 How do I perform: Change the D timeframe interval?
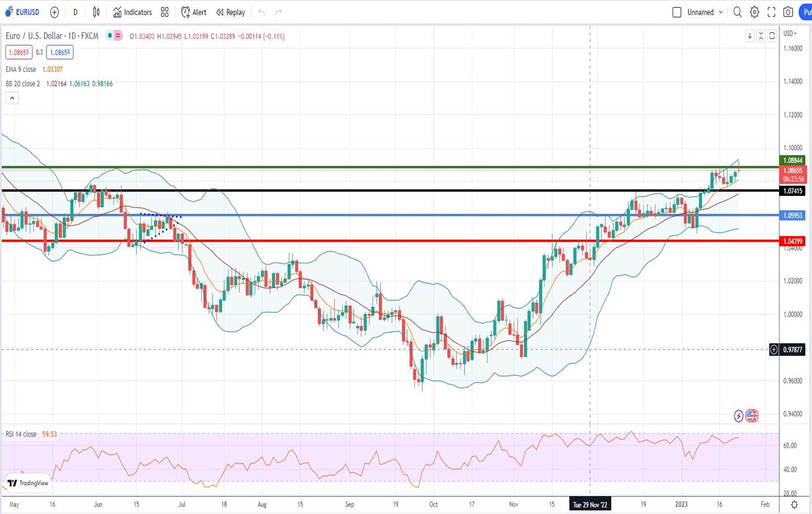pyautogui.click(x=75, y=12)
